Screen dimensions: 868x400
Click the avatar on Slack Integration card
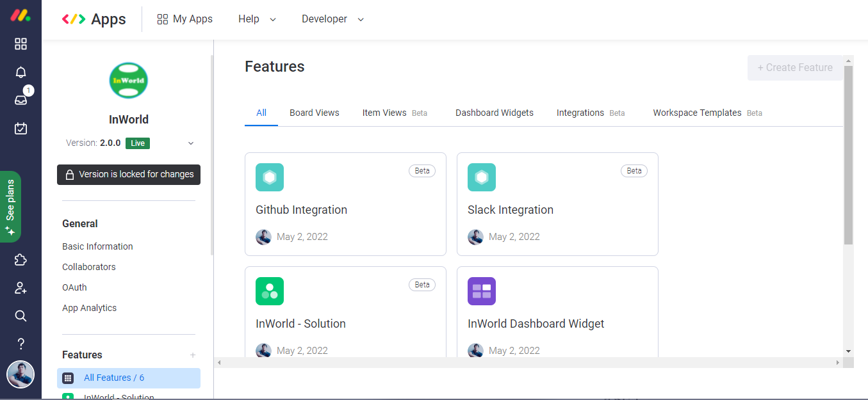pos(475,237)
